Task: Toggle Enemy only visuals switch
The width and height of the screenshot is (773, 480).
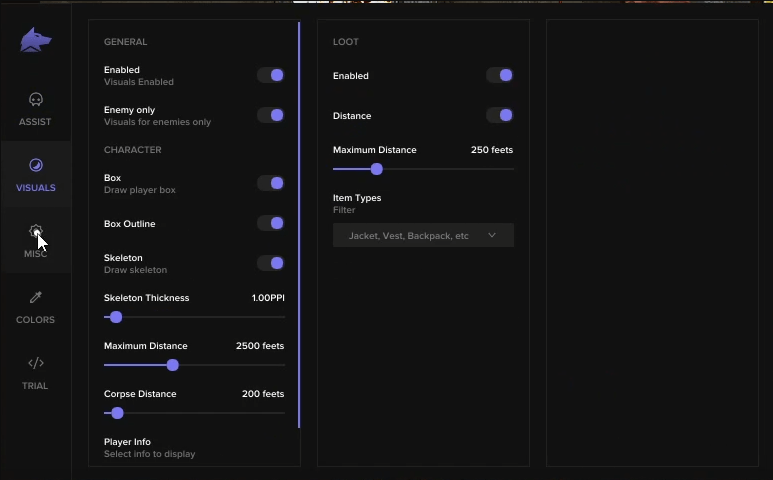Action: 271,115
